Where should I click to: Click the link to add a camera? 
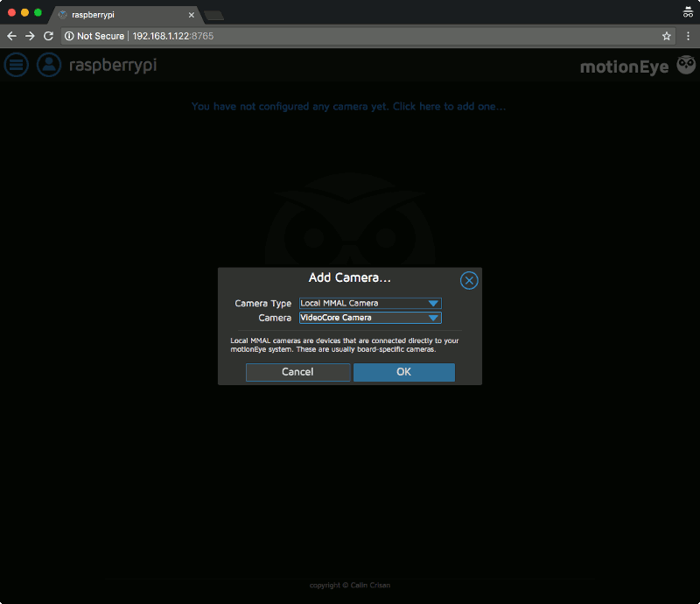click(x=348, y=106)
